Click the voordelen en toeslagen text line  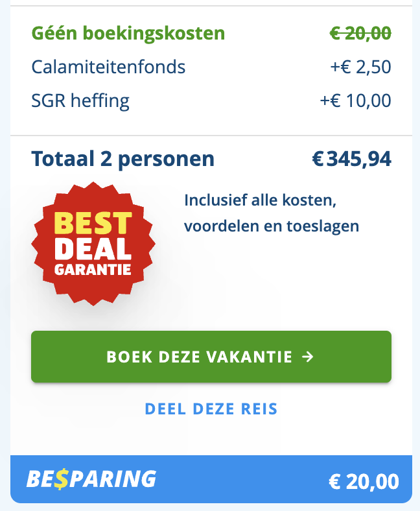272,226
